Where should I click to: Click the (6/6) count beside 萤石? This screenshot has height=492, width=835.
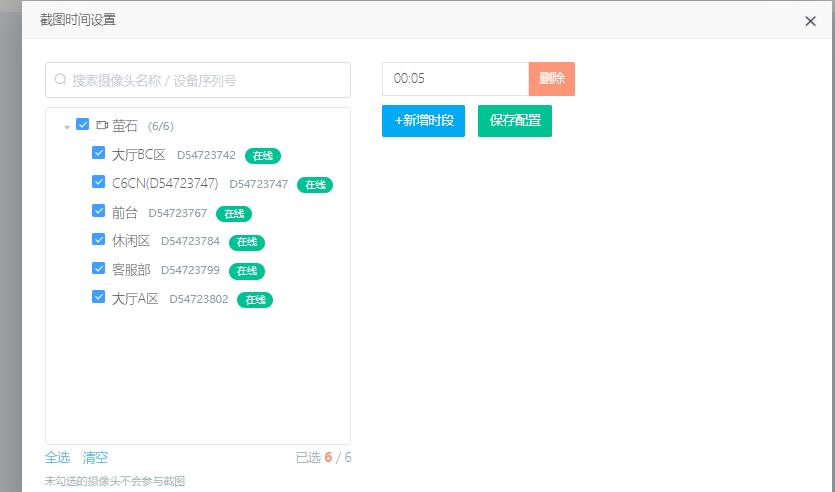161,126
